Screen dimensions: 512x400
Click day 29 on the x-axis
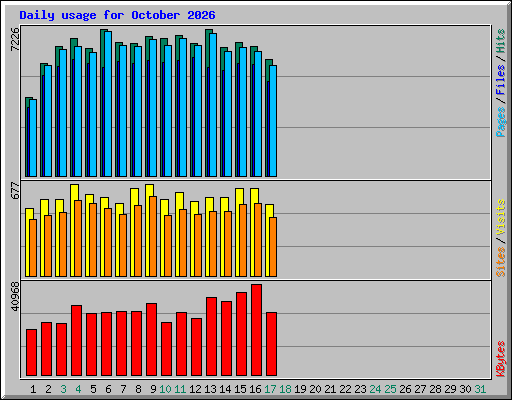450,389
